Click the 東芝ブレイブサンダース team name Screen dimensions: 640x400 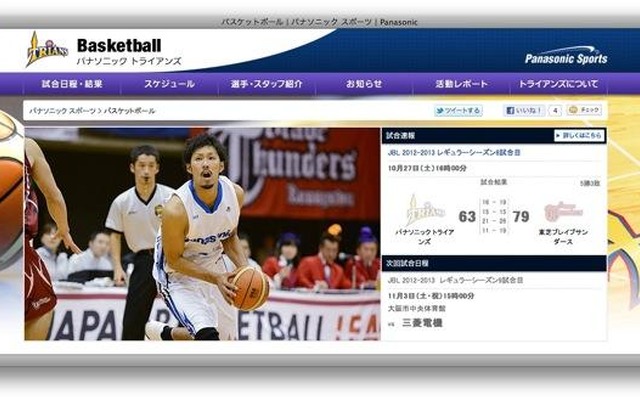coord(563,237)
